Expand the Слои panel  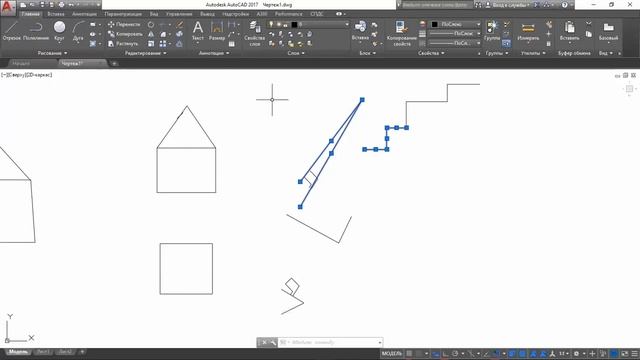296,53
